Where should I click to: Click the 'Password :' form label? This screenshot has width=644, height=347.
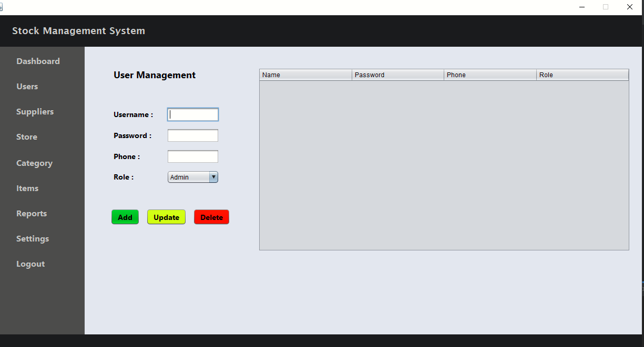coord(132,135)
